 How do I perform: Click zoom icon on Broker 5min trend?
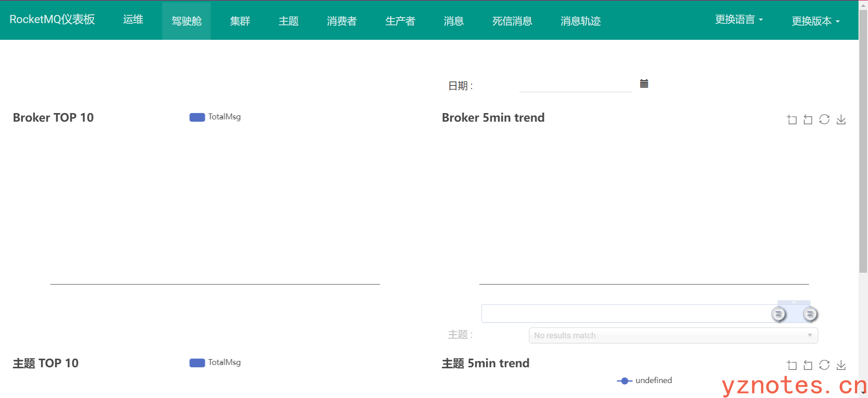[792, 120]
